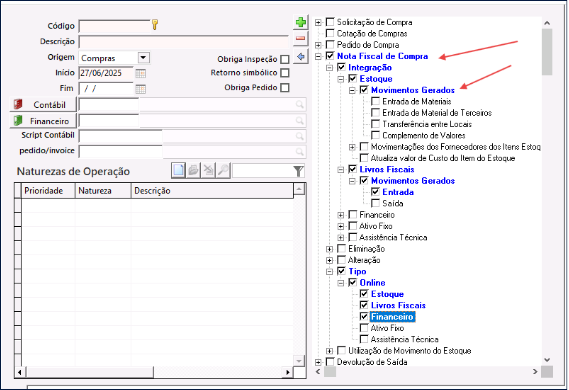
Task: Expand Alteração tree node
Action: [x=329, y=260]
